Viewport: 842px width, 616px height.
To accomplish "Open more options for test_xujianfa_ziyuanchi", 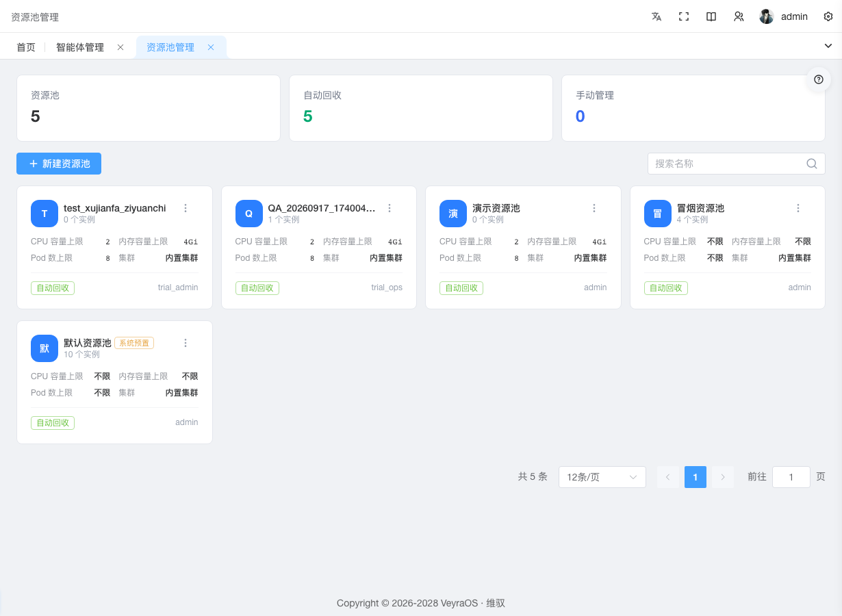I will (x=186, y=208).
